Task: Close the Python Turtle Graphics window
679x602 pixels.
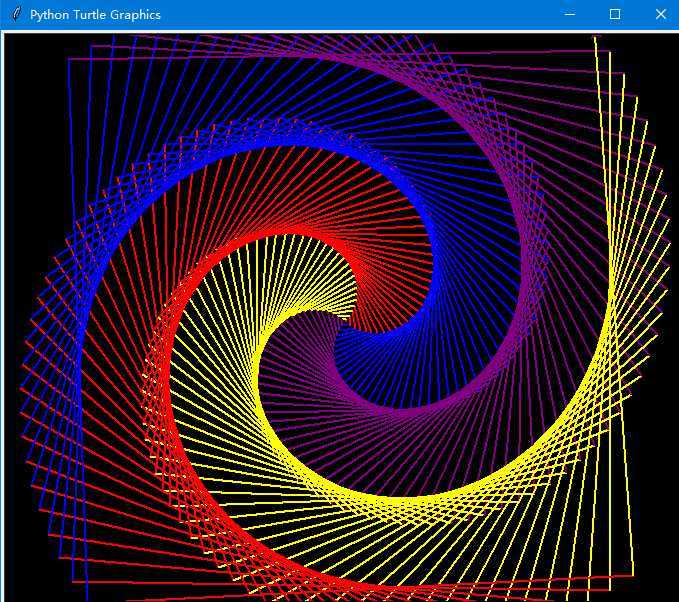Action: tap(660, 14)
